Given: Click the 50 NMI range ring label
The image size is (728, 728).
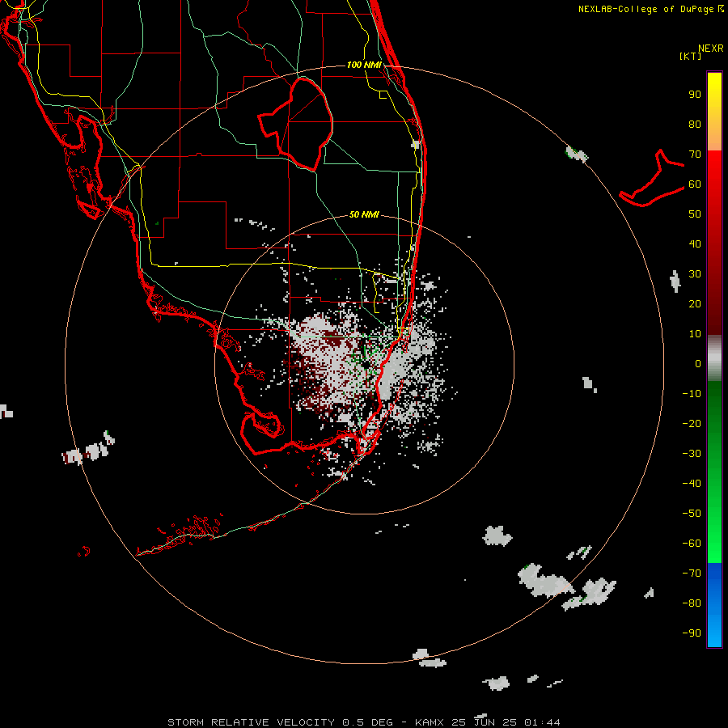Looking at the screenshot, I should [x=364, y=214].
